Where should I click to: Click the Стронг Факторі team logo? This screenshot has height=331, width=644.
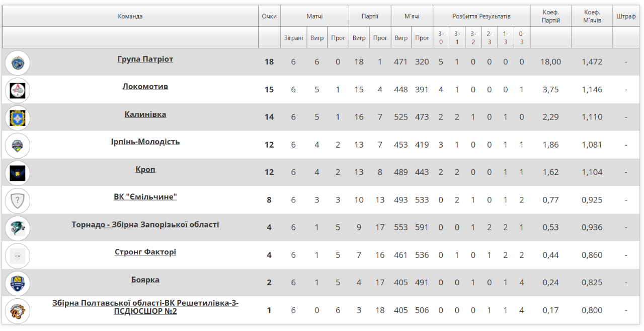(18, 255)
